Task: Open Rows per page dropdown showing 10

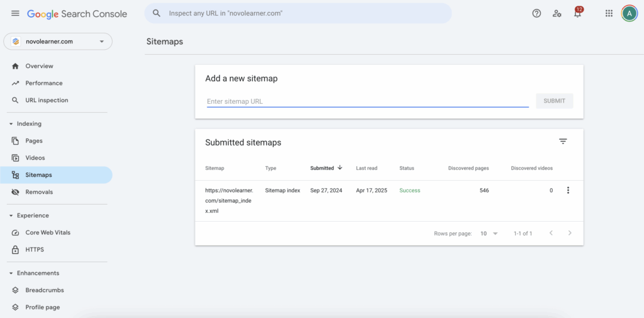Action: (489, 233)
